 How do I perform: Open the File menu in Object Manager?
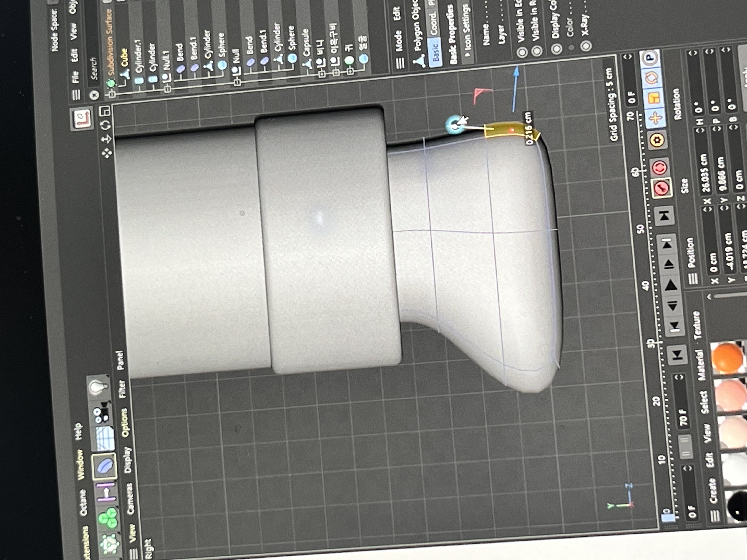[75, 77]
